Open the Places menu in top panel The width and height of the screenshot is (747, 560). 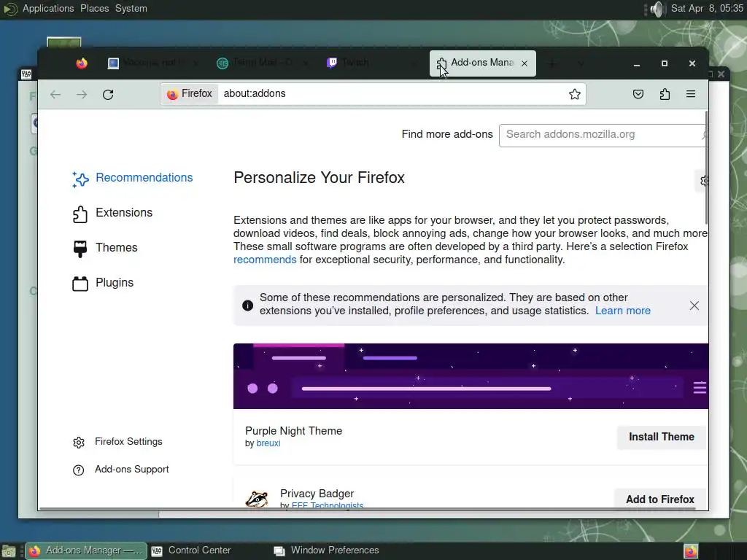94,9
